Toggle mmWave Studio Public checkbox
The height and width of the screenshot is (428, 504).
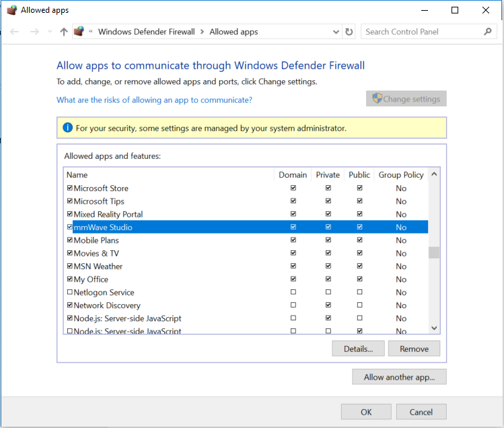(360, 227)
